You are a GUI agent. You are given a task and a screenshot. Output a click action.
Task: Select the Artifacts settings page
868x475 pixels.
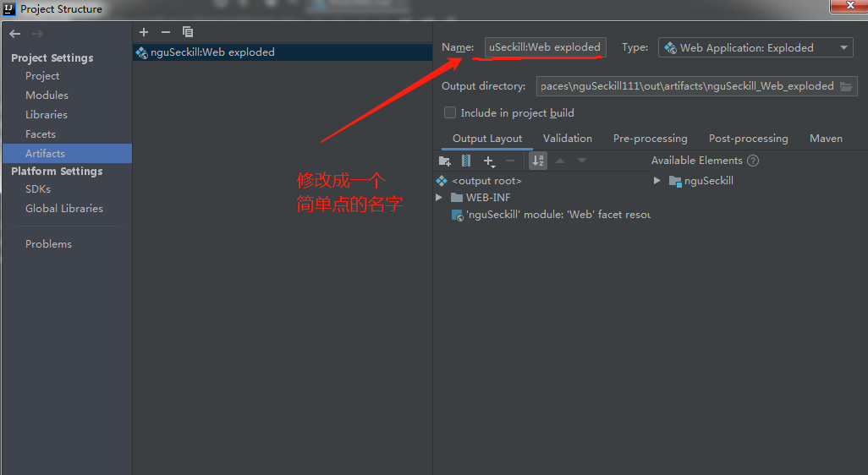[67, 153]
